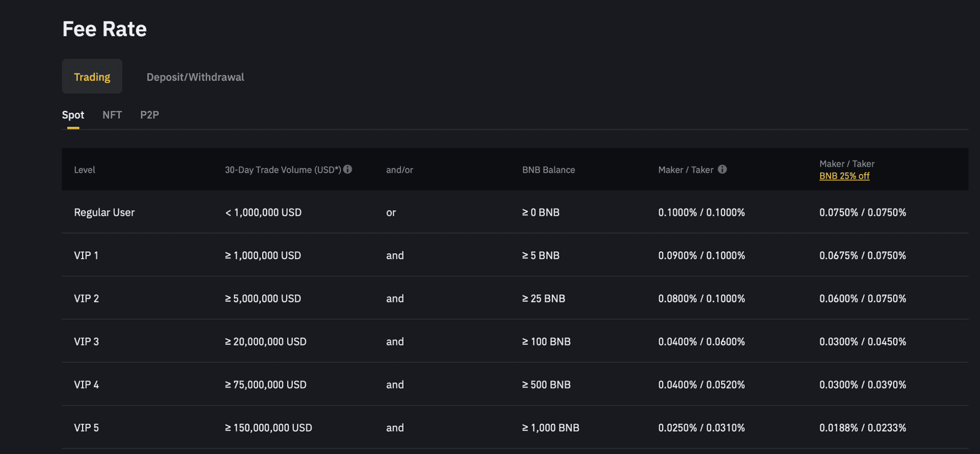Click the Maker / Taker header above BNB 25% off
Screen dimensions: 980x454
(846, 164)
